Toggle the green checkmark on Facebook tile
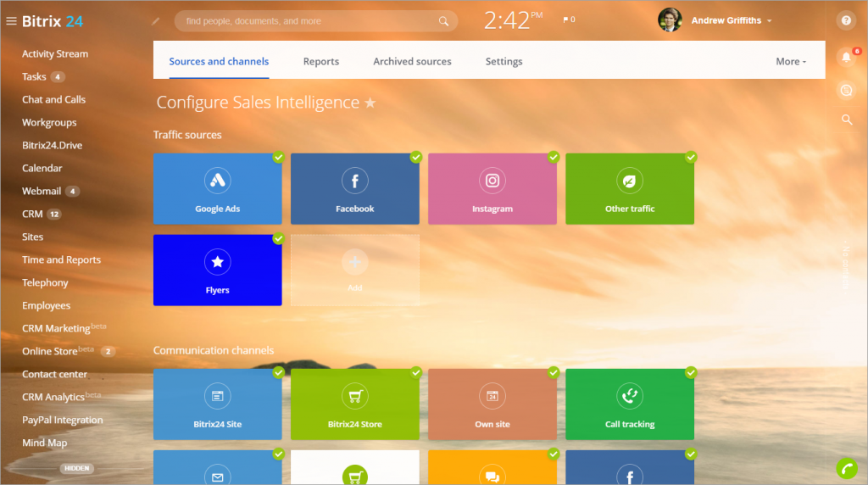Screen dimensions: 868x485 pos(415,157)
